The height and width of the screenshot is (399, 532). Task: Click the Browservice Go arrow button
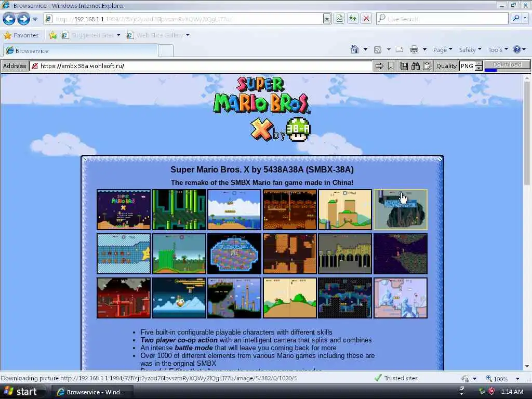(x=379, y=66)
